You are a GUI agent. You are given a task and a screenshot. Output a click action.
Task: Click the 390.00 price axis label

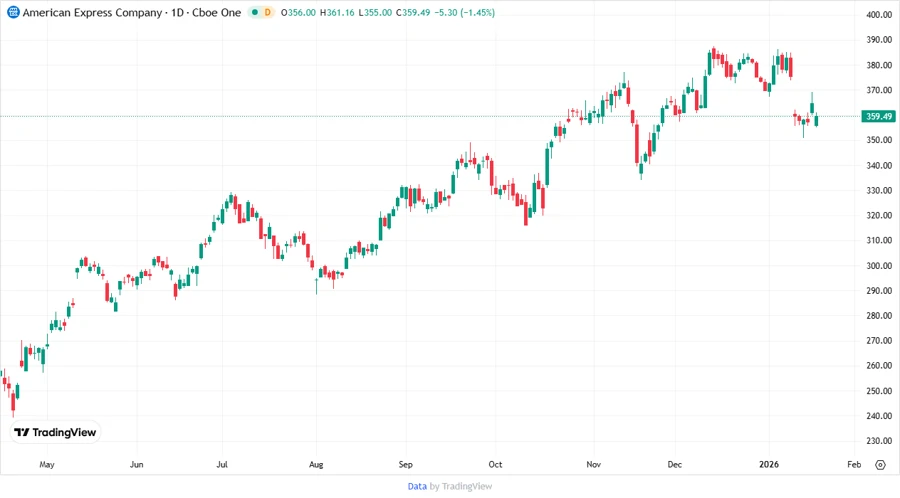click(879, 40)
